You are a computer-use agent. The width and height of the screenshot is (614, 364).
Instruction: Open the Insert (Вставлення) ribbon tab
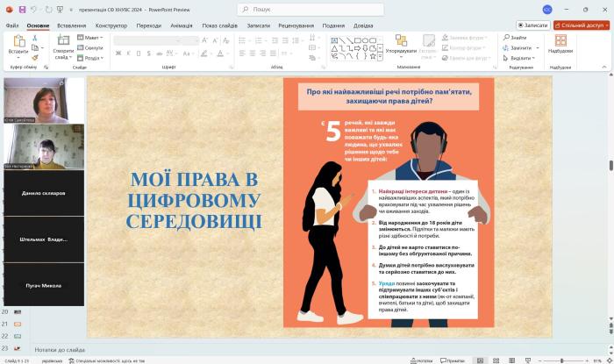tap(71, 25)
